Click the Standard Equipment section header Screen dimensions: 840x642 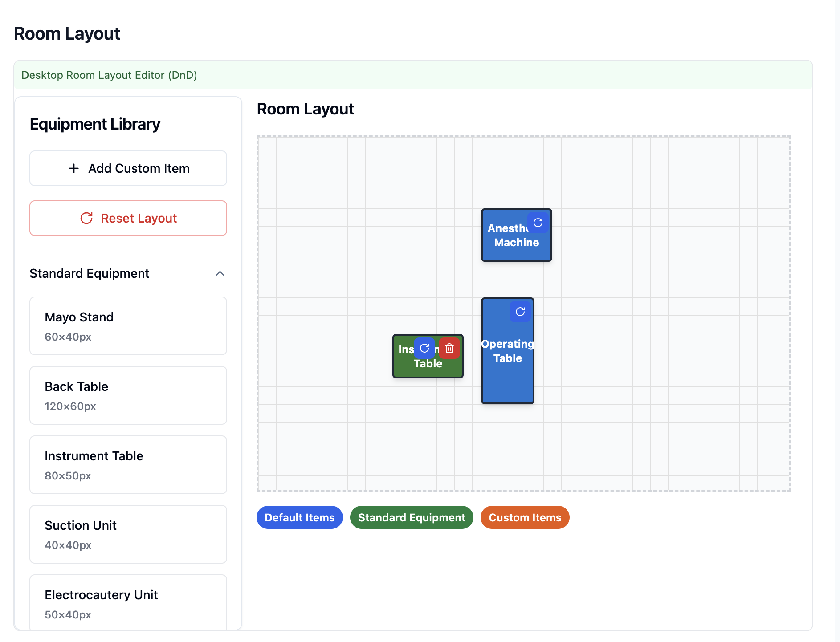tap(89, 273)
